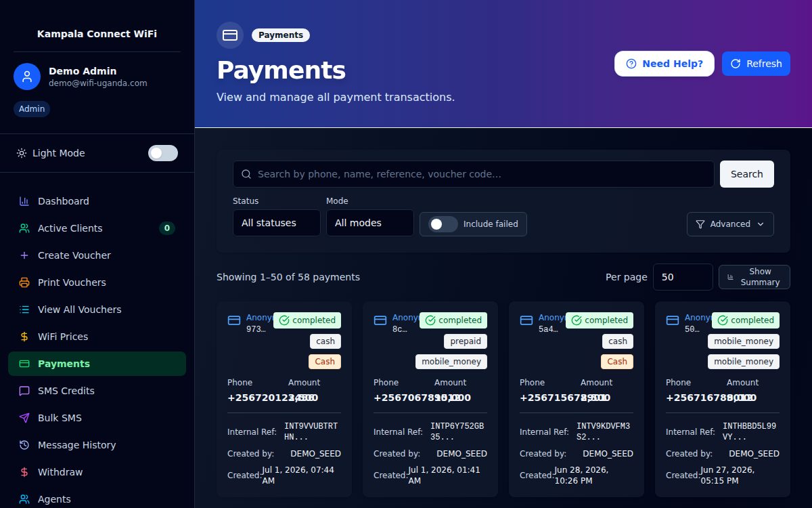Click the Kampala Connect WiFi title

[x=97, y=34]
